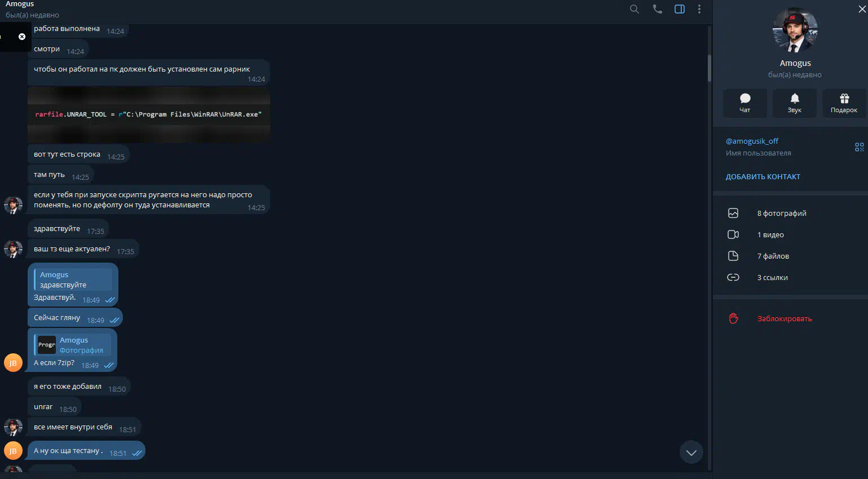Screen dimensions: 868x479
Task: Open the three-dot chat options menu
Action: (699, 9)
